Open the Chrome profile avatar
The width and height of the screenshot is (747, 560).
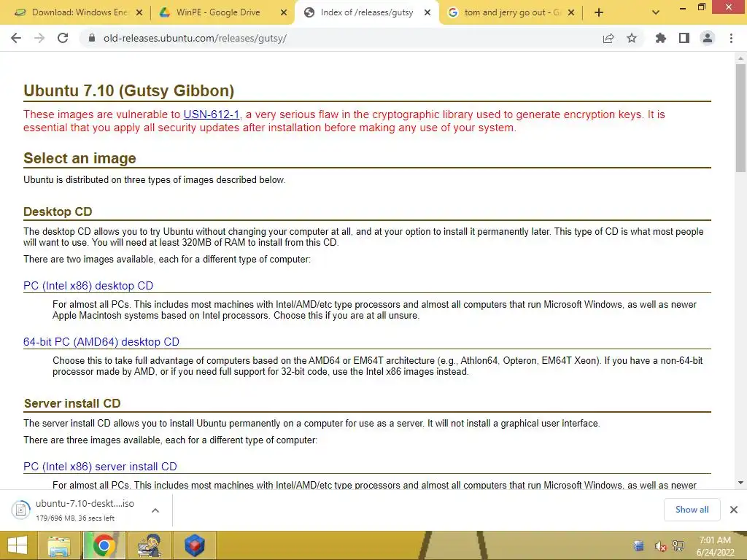coord(708,38)
